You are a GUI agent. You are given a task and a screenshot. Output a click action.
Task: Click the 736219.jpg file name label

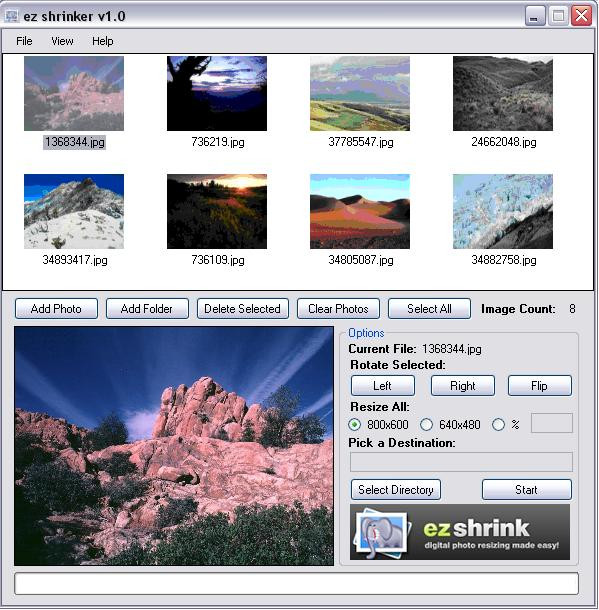(x=218, y=142)
